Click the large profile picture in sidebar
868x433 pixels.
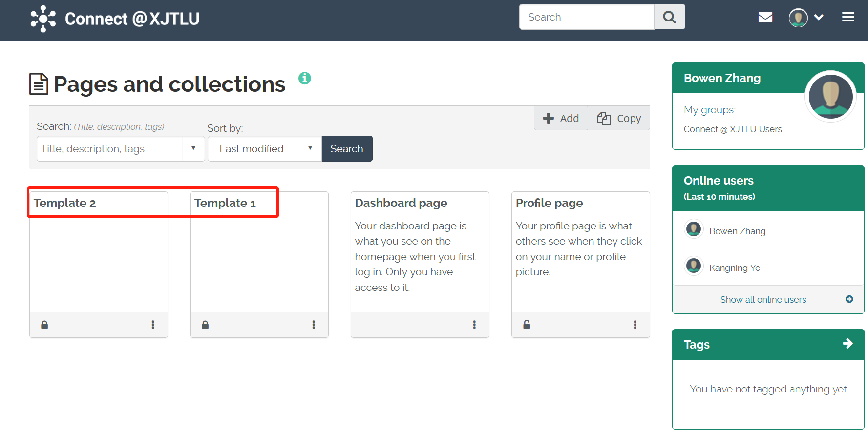[x=830, y=96]
